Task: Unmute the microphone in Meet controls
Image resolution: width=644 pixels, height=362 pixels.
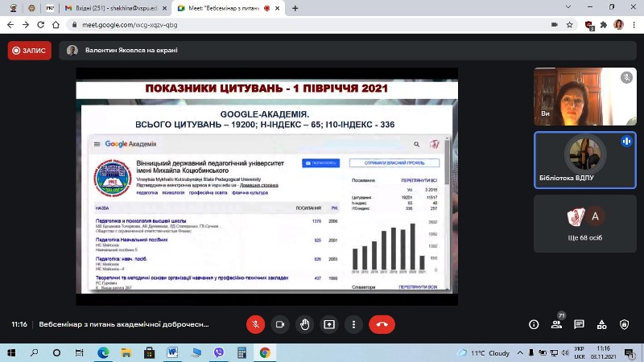Action: (255, 325)
